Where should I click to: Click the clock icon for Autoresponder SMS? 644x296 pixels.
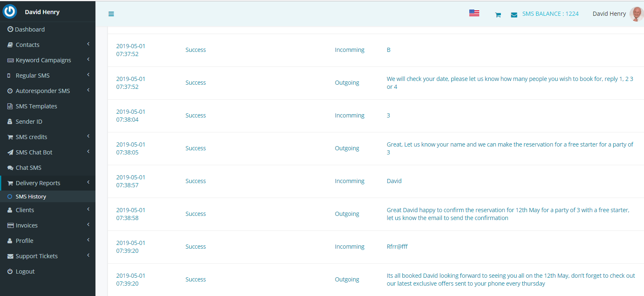tap(10, 91)
